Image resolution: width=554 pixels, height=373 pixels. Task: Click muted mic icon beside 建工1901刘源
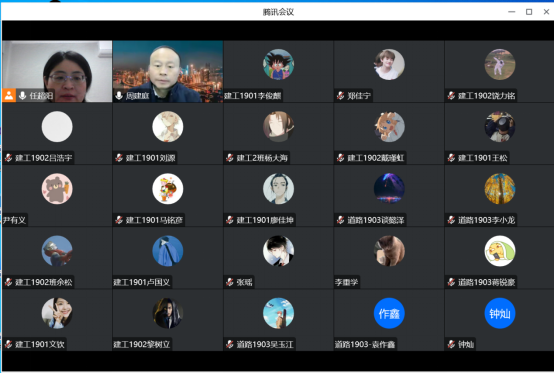tap(119, 158)
